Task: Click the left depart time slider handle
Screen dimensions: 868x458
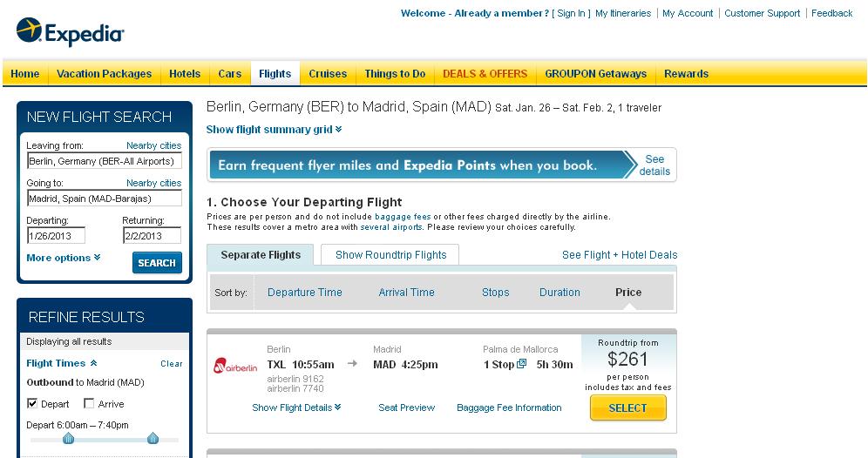Action: (x=68, y=439)
